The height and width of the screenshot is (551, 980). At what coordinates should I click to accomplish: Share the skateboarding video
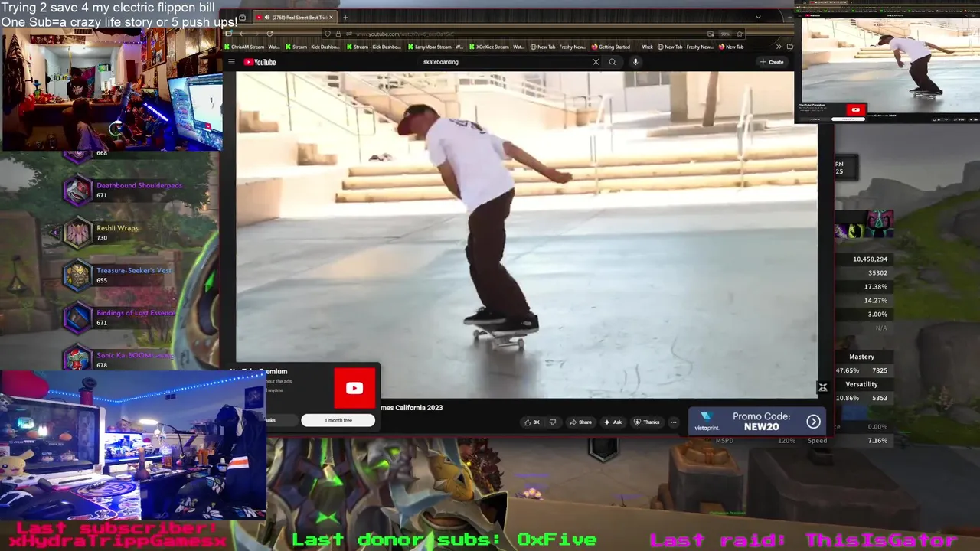point(580,422)
